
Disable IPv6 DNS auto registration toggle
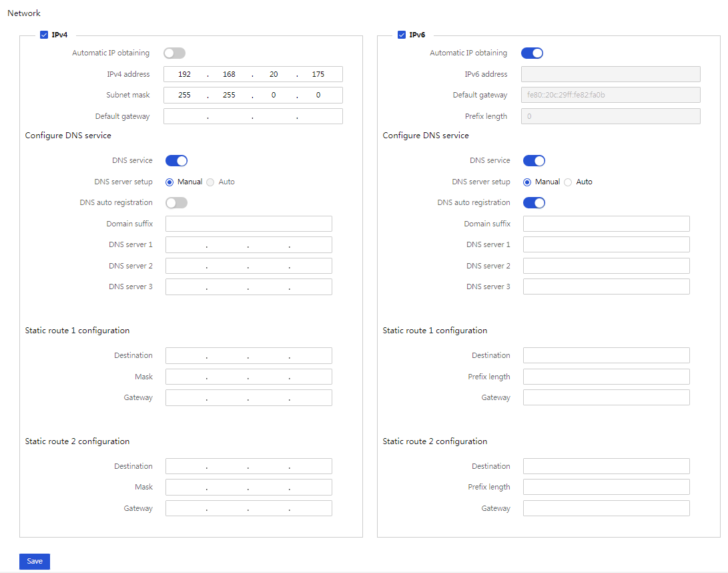[x=534, y=202]
